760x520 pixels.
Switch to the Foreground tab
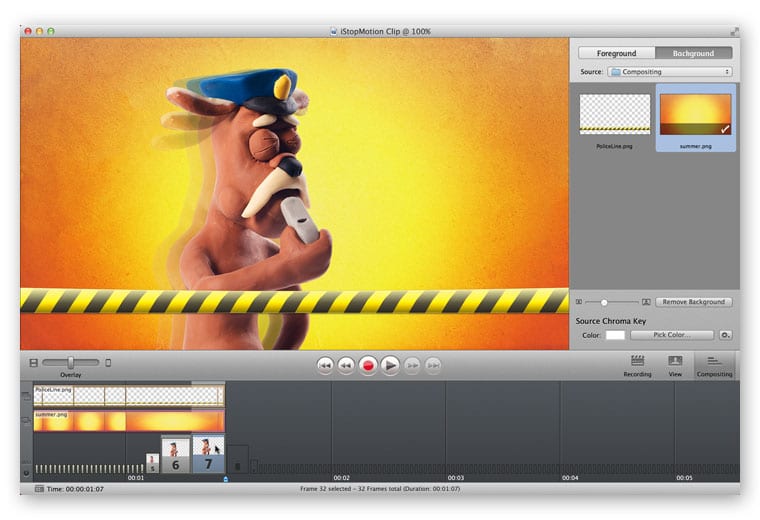click(617, 53)
